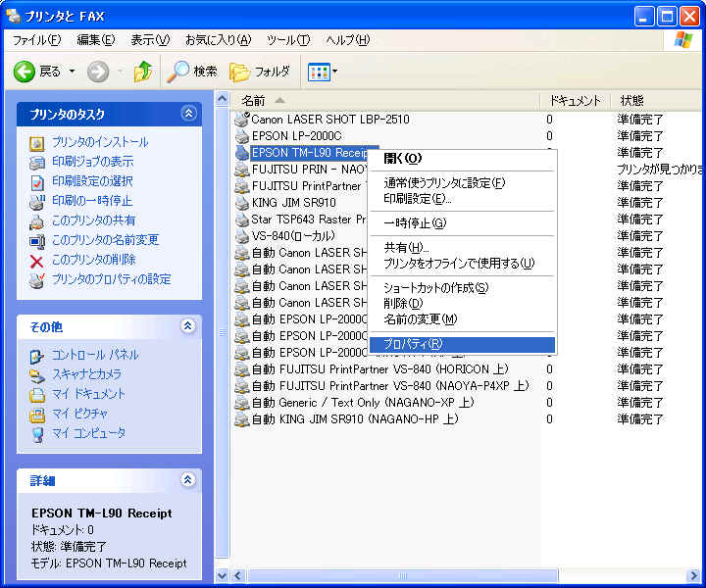Click the このプリンタの削除 link

pos(94,260)
